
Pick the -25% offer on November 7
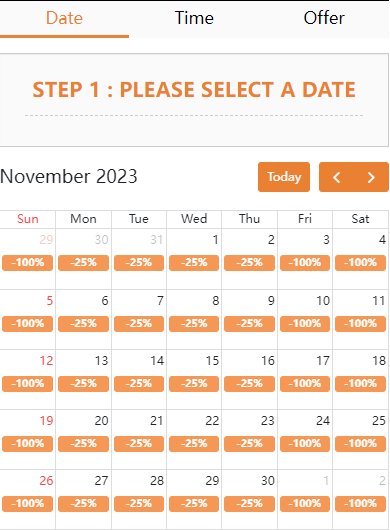pos(139,323)
